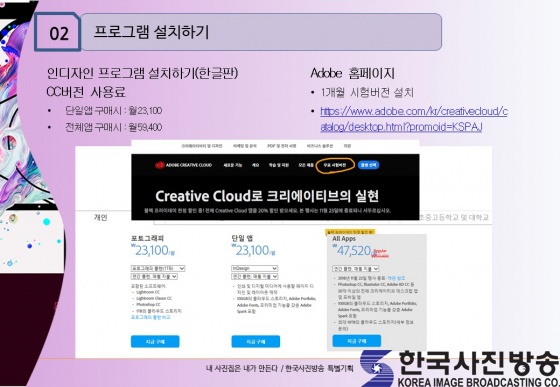Expand the 포토그래피 플랜(1TB) dropdown
Image resolution: width=560 pixels, height=387 pixels.
point(158,268)
